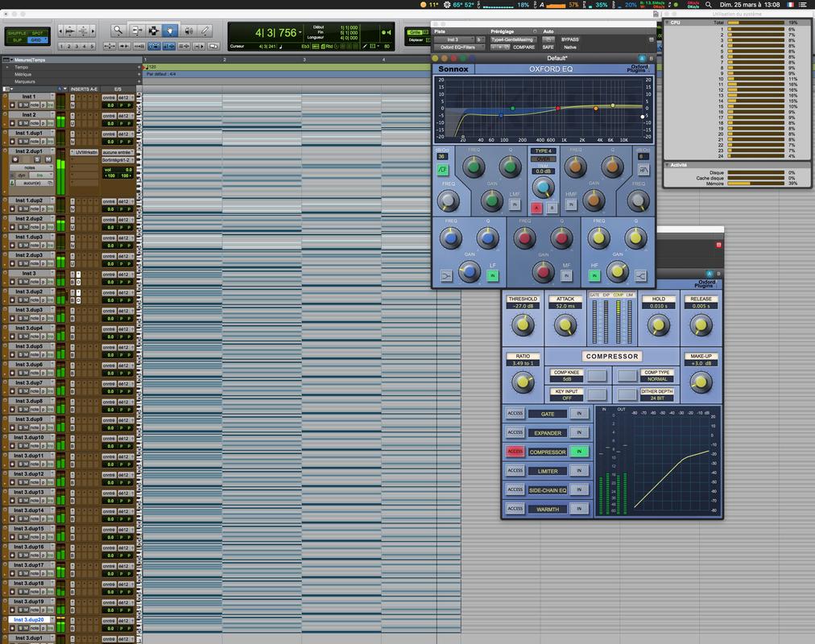Click the Inst 3.dup20 track name
This screenshot has height=644, width=815.
click(29, 620)
